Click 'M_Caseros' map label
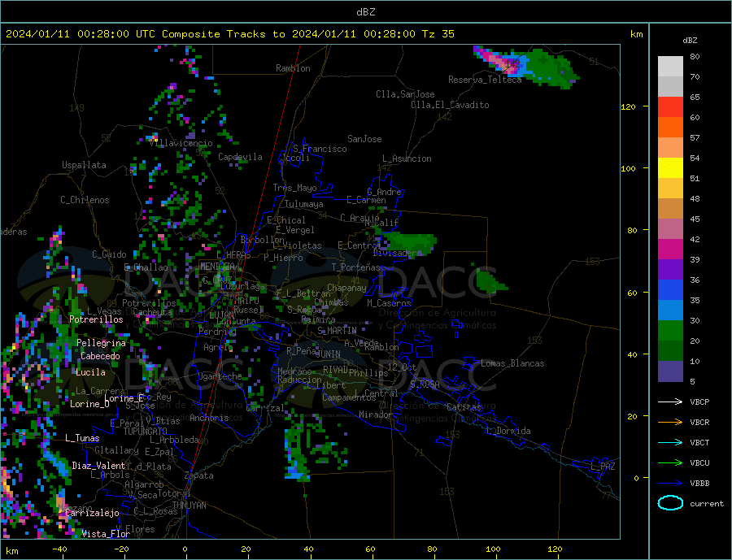 (x=389, y=303)
